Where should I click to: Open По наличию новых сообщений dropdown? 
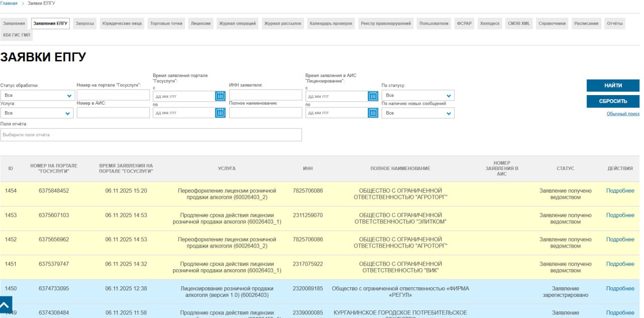(x=418, y=113)
